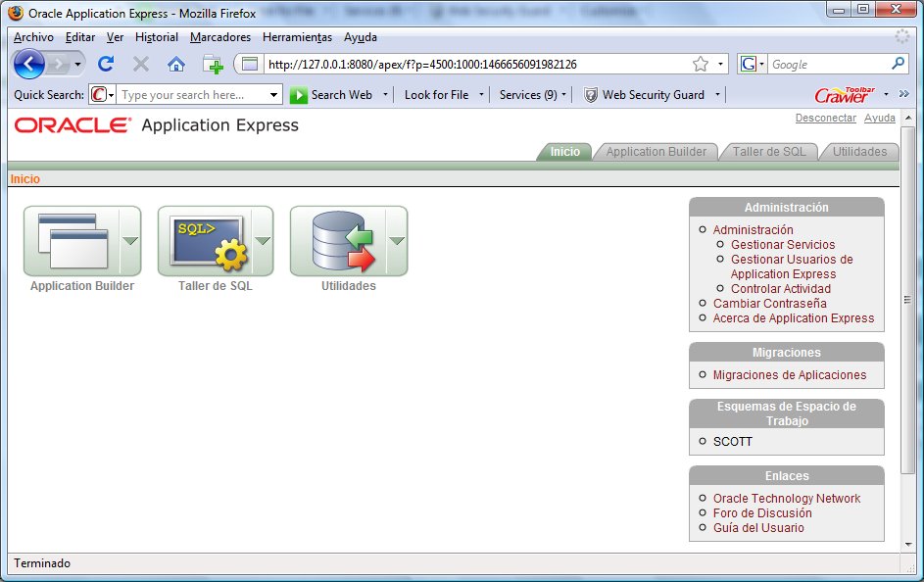Click the Oracle logo

pos(73,124)
